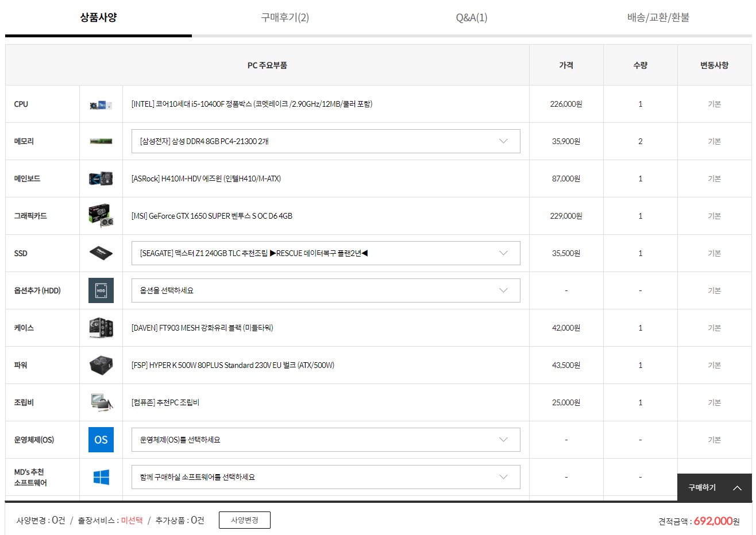Click the FSP power supply thumbnail
756x535 pixels.
tap(101, 365)
